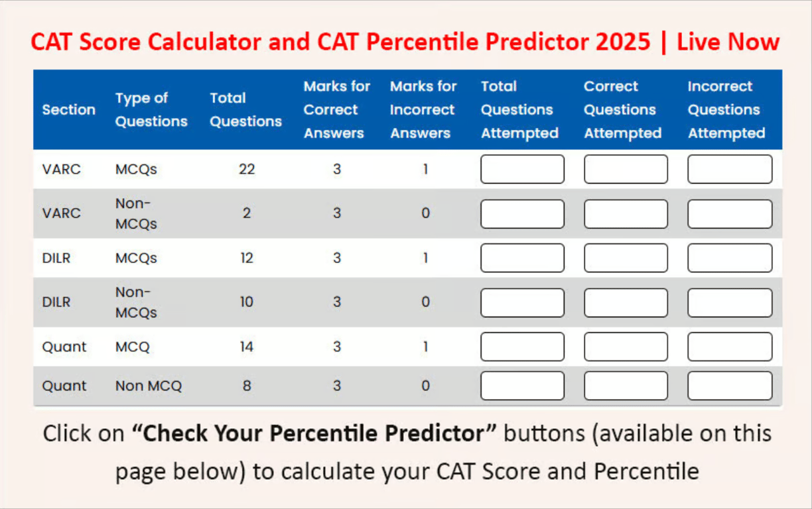Image resolution: width=812 pixels, height=509 pixels.
Task: Click Incorrect Questions Attempted field for DILR Non-MCQs
Action: [x=730, y=302]
